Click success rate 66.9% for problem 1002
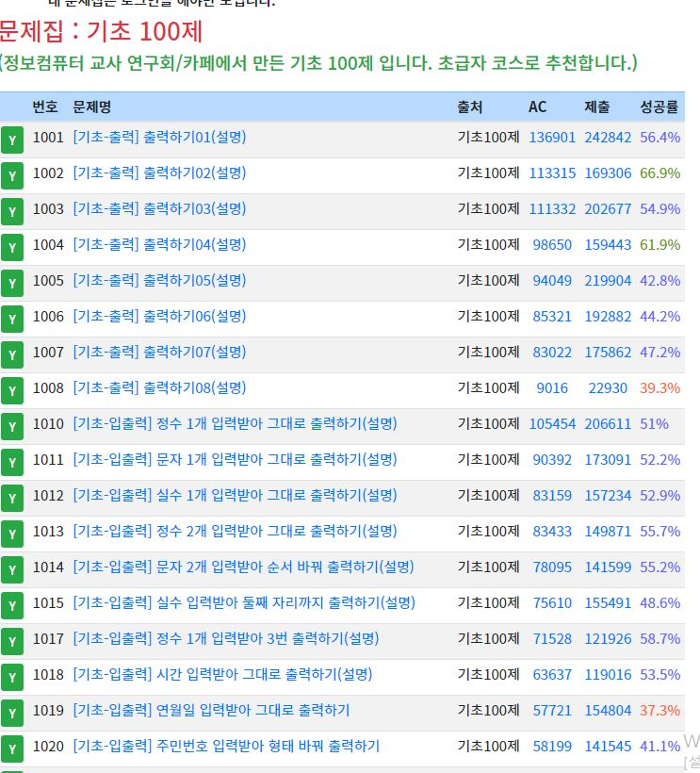Screen dimensions: 700x773 click(x=660, y=173)
